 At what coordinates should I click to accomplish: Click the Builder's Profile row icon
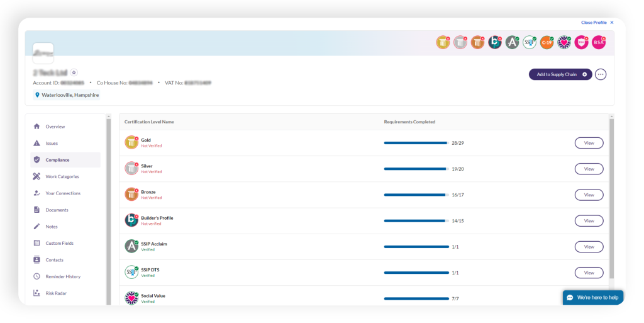[x=131, y=220]
